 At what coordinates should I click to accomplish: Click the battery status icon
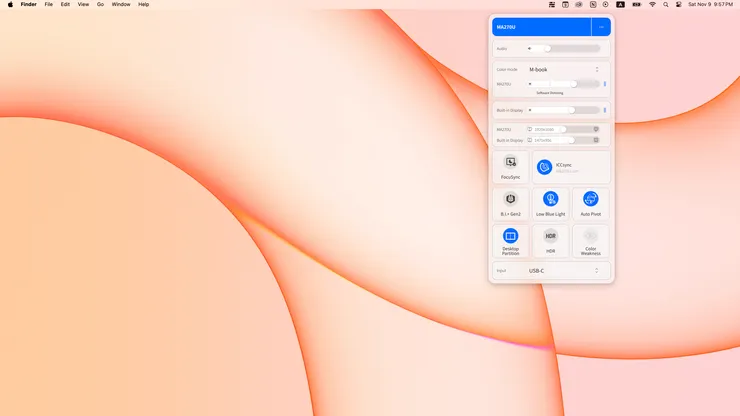637,4
